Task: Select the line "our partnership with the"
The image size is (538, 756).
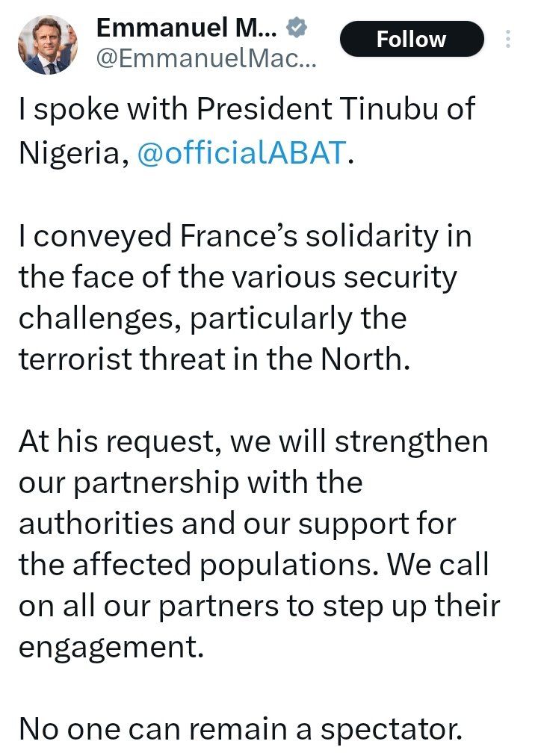Action: coord(191,483)
